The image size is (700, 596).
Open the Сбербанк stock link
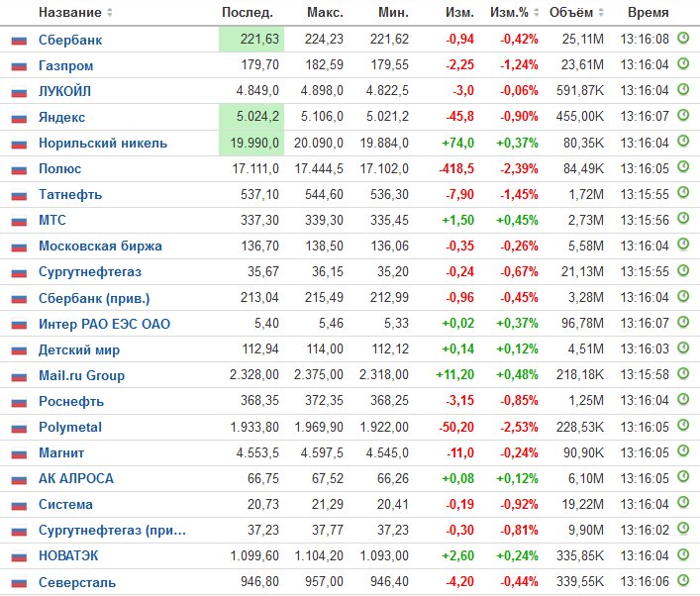[x=70, y=41]
